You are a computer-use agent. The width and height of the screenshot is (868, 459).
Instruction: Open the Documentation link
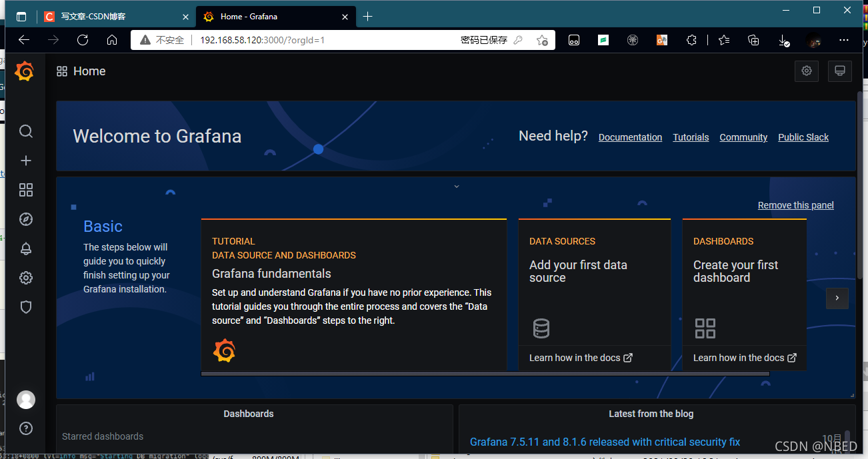[x=630, y=137]
